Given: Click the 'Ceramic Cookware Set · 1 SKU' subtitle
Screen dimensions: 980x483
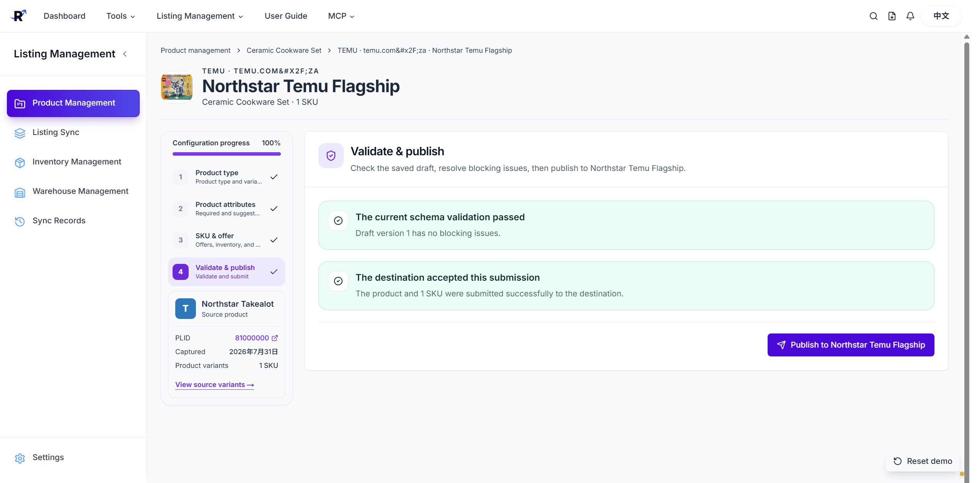Looking at the screenshot, I should click(260, 102).
